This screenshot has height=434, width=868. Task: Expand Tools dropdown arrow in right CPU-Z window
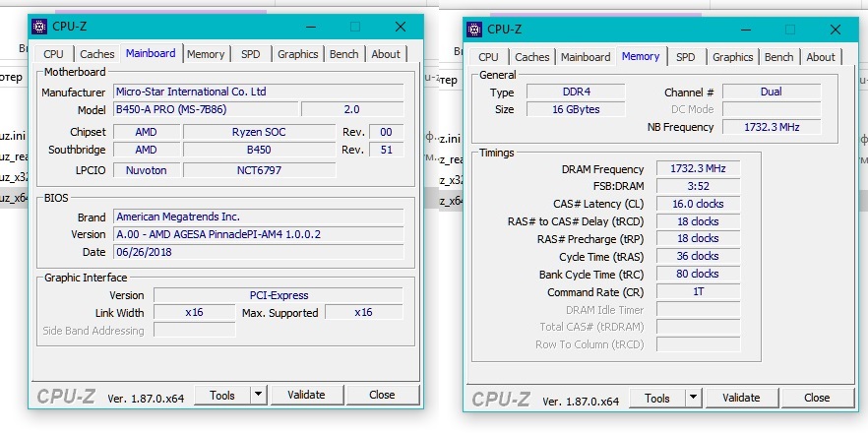693,398
